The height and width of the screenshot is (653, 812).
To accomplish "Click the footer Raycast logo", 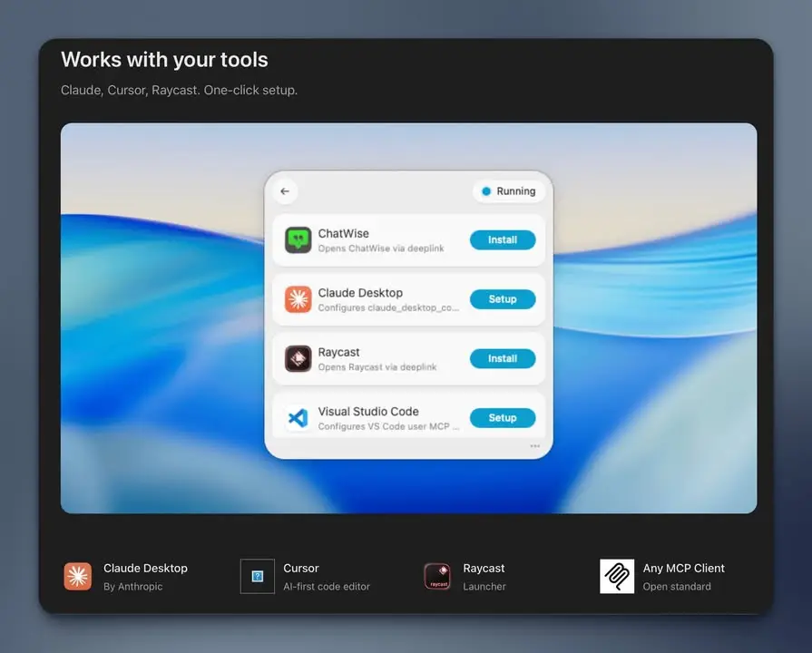I will coord(437,576).
